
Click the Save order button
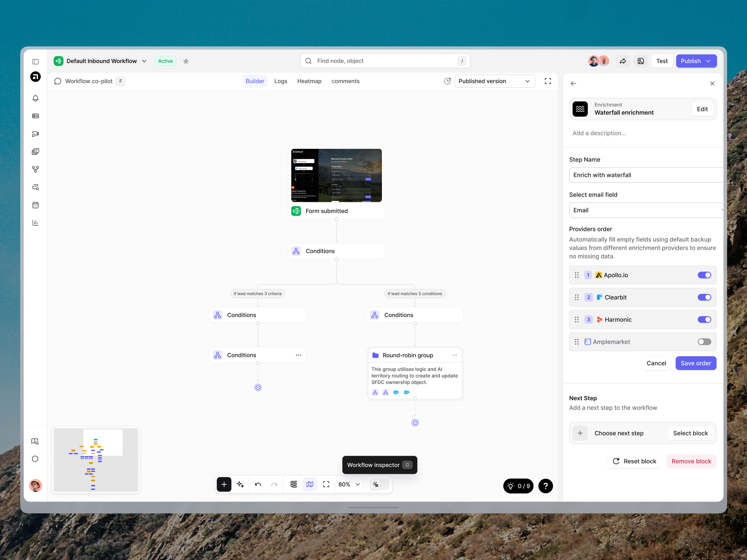(x=696, y=363)
